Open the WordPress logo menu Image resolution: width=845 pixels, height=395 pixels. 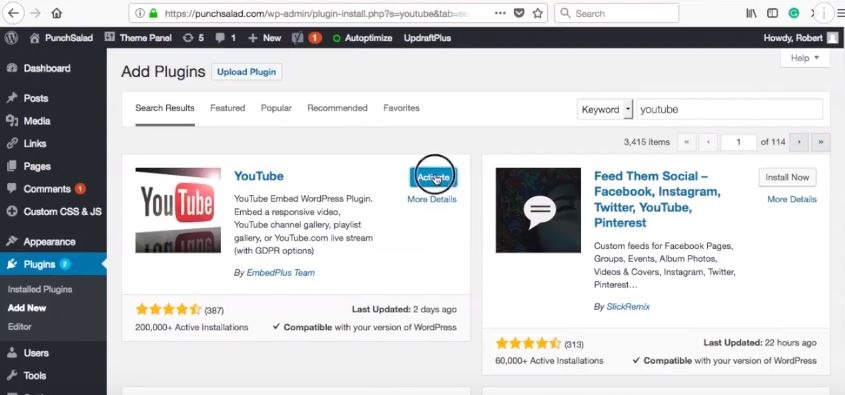coord(11,38)
